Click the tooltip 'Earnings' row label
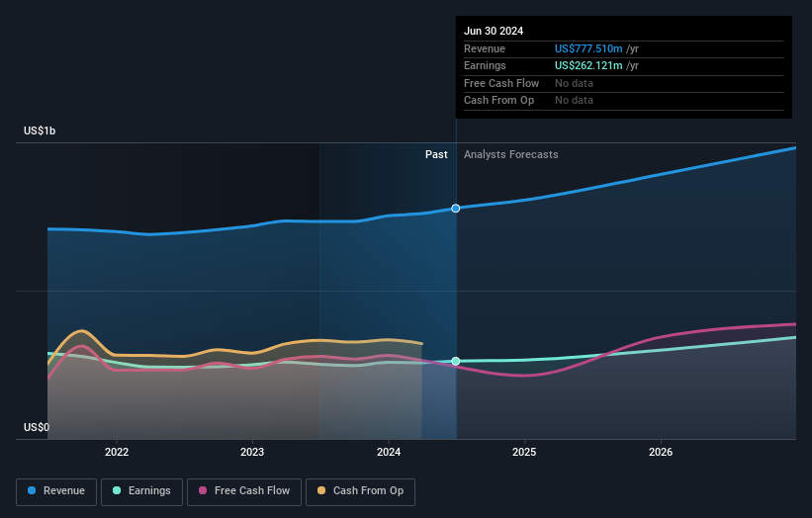Viewport: 812px width, 518px height. point(485,65)
